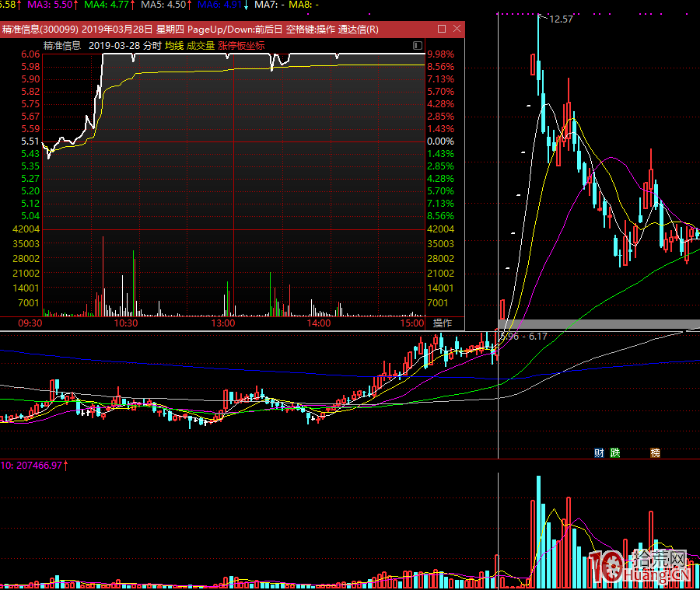Click the green 跌 marker icon

[x=615, y=452]
